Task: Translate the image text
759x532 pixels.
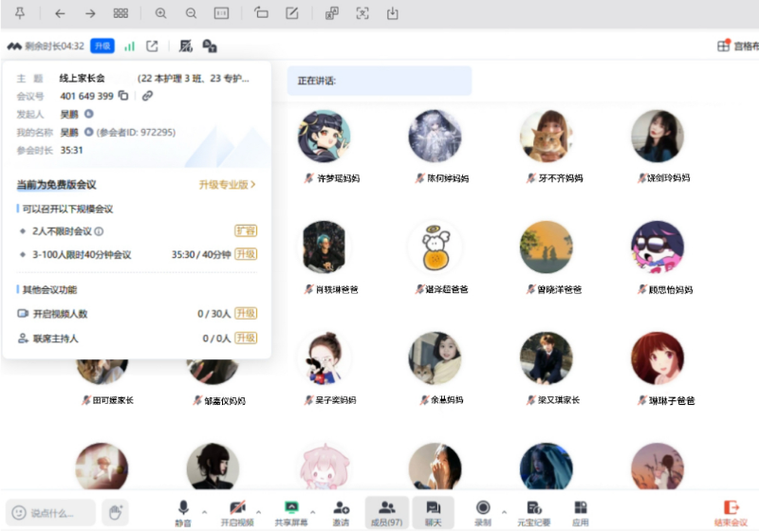Action: [x=331, y=13]
